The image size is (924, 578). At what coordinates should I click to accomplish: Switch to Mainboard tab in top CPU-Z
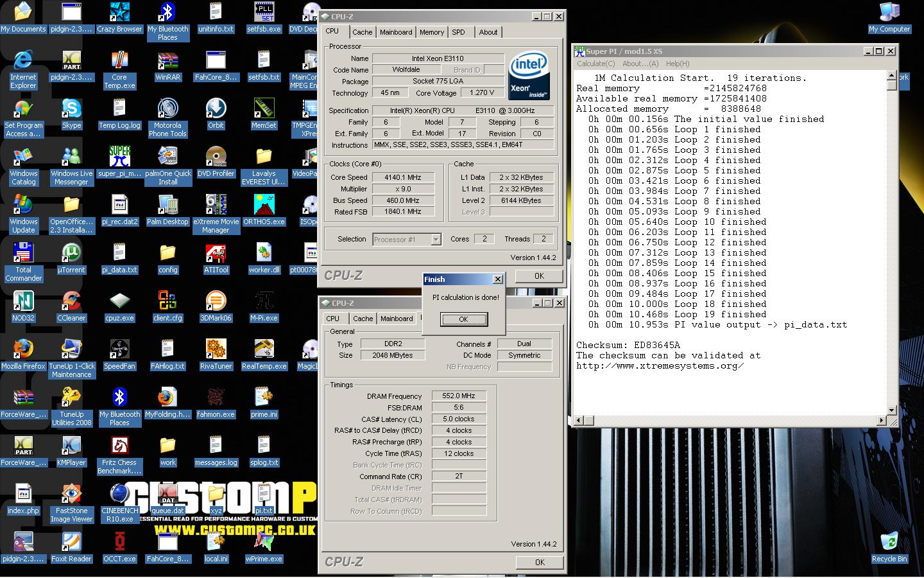[x=396, y=32]
